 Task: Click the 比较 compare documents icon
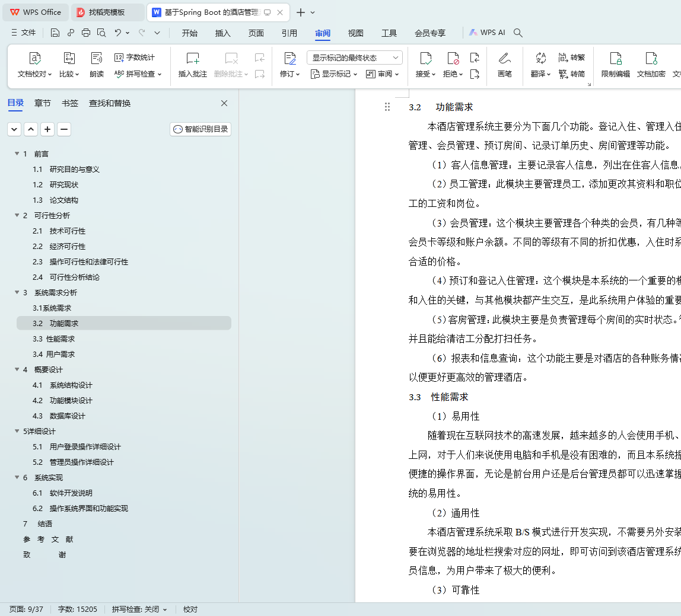[69, 65]
